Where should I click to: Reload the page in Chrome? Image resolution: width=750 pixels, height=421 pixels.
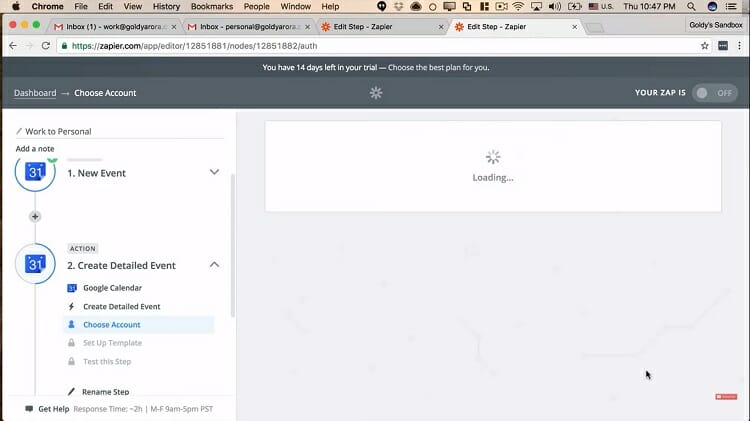pos(46,46)
